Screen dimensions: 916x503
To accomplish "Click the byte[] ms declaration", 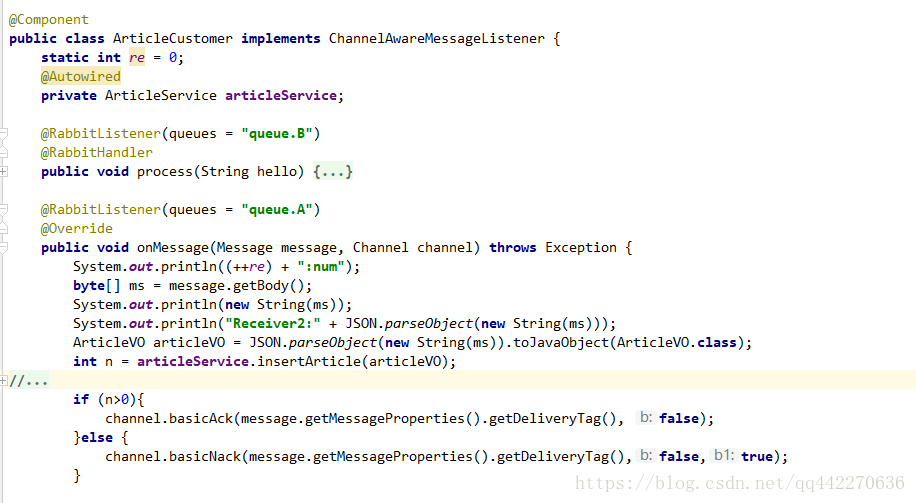I will [x=108, y=285].
